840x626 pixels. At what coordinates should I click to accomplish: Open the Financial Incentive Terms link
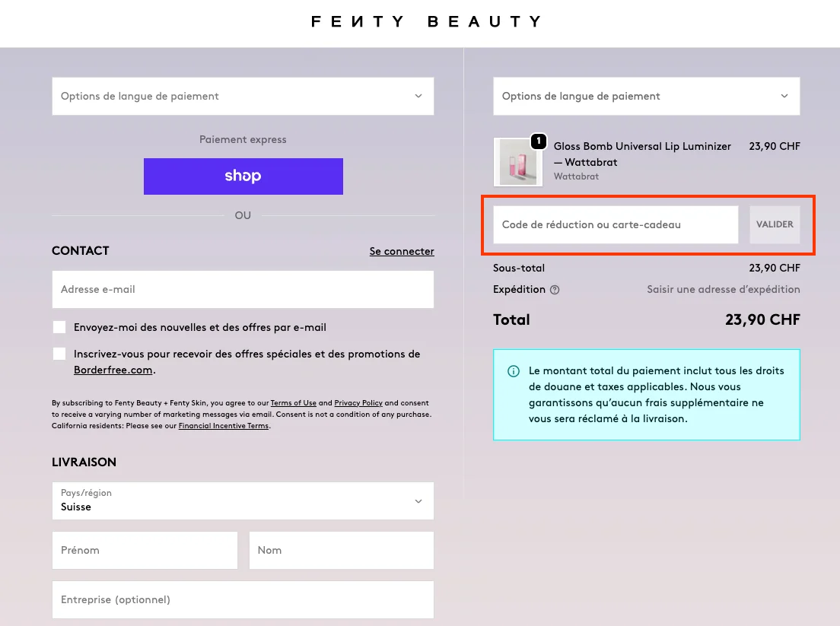click(x=224, y=425)
